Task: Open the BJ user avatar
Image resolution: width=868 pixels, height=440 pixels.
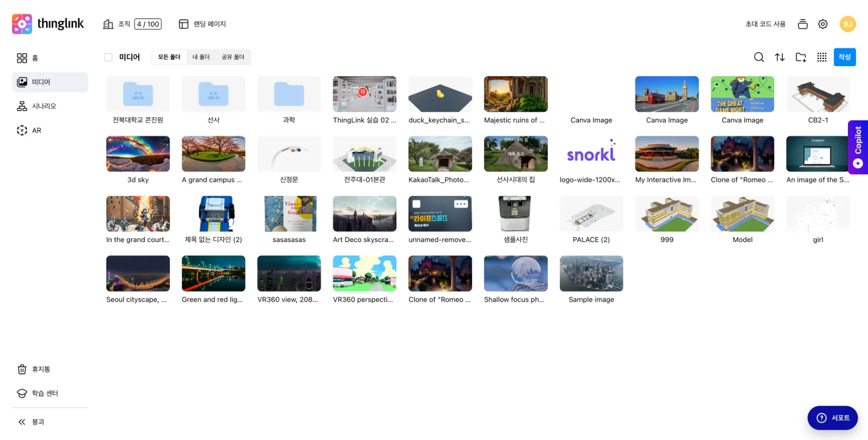Action: [848, 24]
